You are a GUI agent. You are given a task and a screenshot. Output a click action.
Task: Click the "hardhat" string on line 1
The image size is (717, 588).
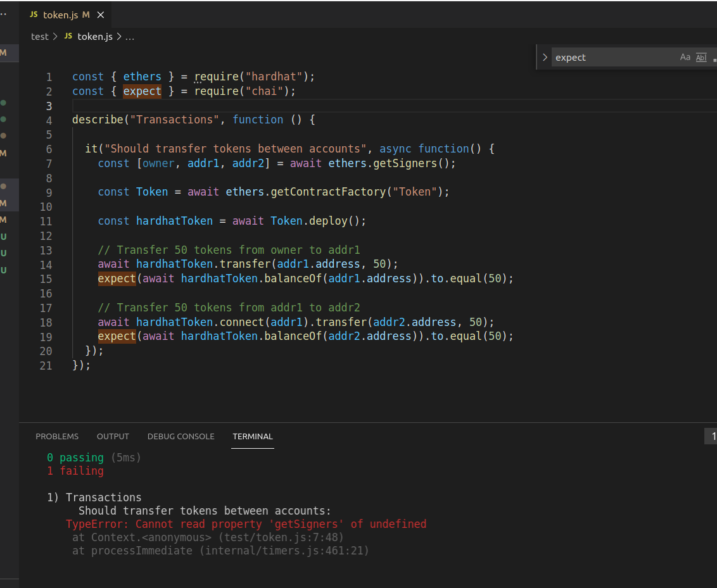click(274, 77)
